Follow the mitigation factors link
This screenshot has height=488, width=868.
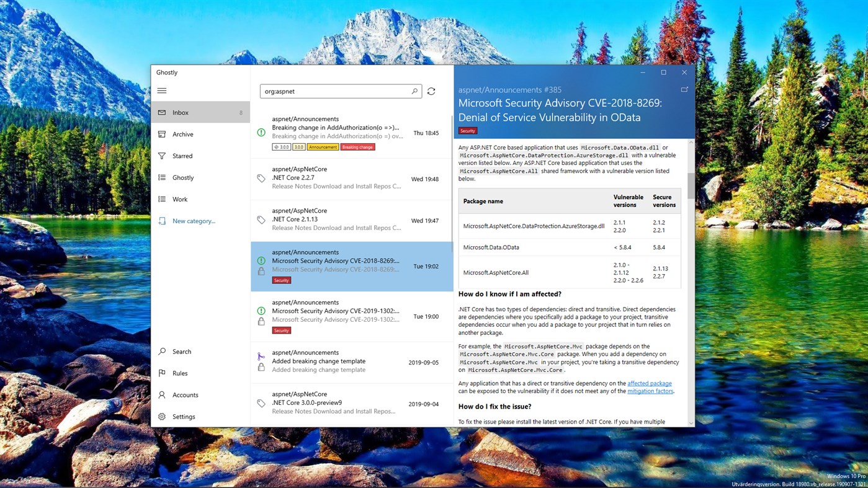click(x=650, y=391)
